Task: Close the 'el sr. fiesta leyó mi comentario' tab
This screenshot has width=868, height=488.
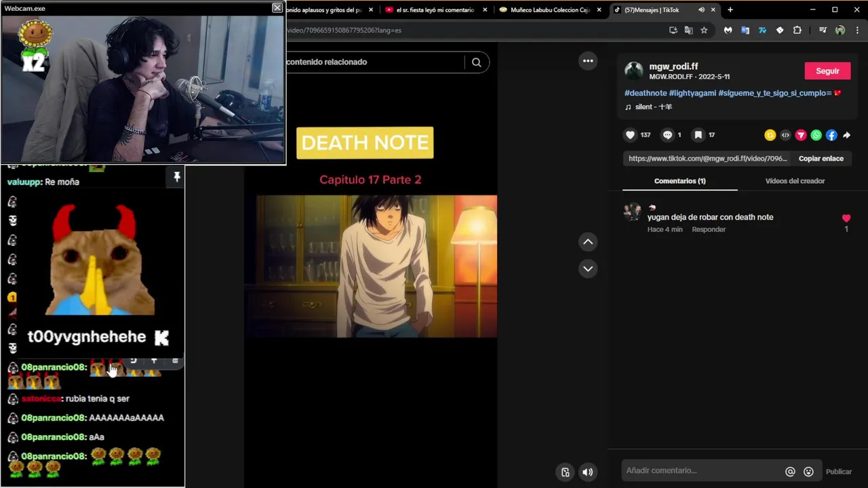Action: (x=485, y=10)
